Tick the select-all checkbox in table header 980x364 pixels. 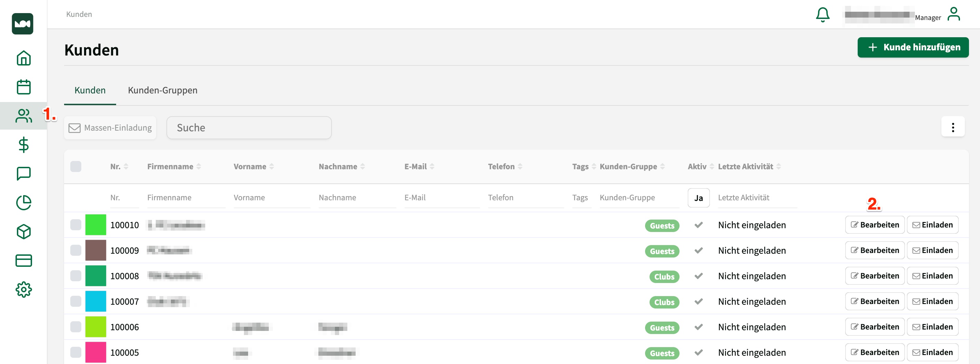pos(76,166)
